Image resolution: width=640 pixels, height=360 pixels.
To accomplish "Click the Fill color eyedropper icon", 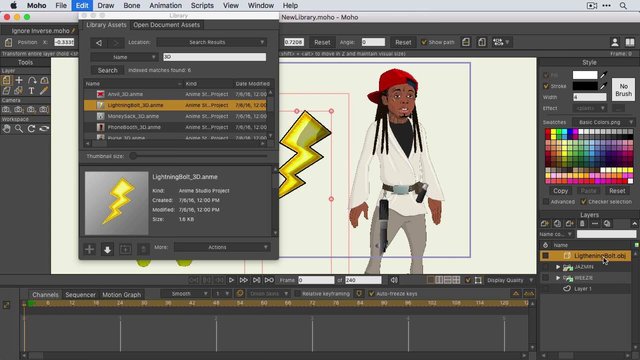I will (604, 75).
